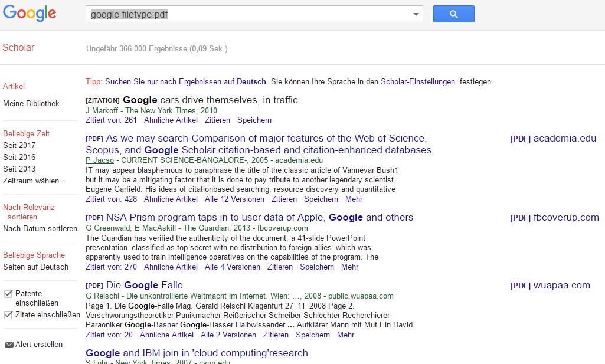Screen dimensions: 605x364
Task: Choose 'Seiten auf Deutsch'
Action: [x=35, y=267]
